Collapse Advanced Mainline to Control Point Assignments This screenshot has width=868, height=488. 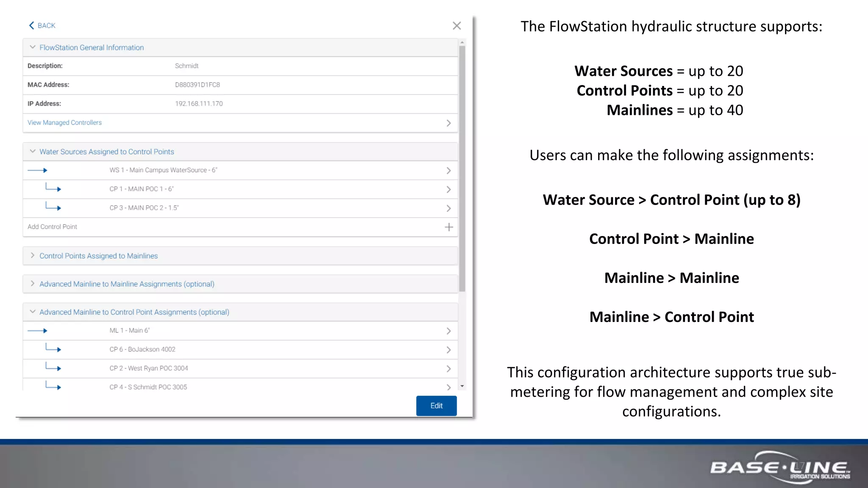[33, 312]
